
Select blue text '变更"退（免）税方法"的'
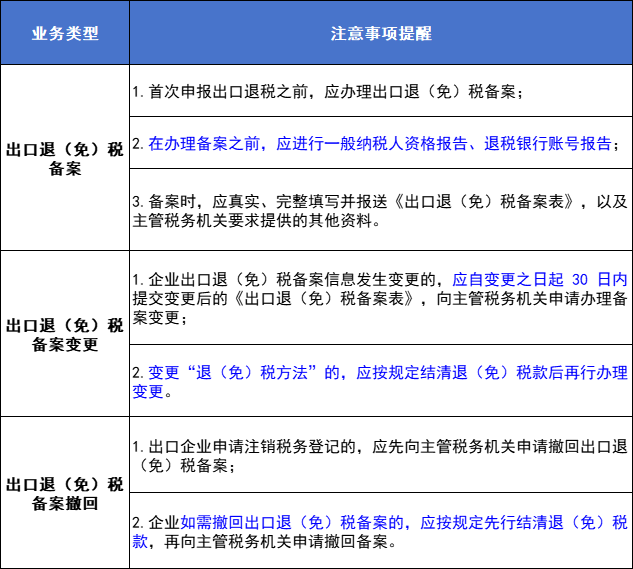click(x=244, y=372)
